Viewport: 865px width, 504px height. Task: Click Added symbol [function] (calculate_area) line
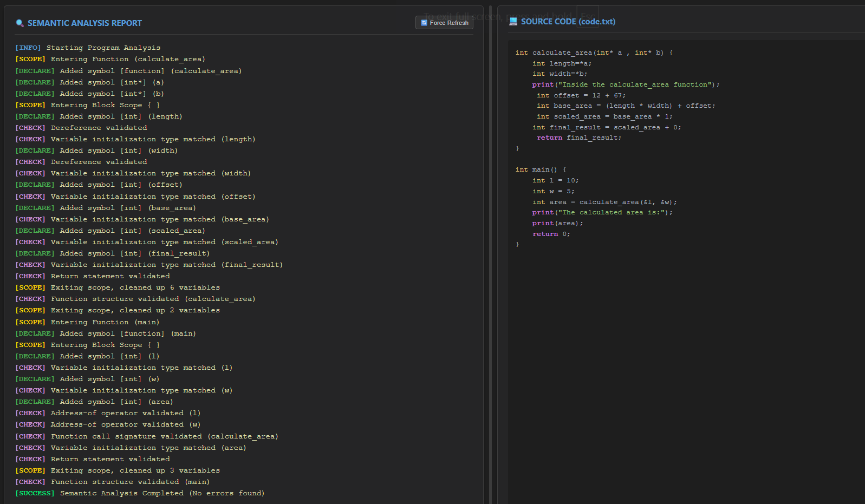(x=128, y=71)
